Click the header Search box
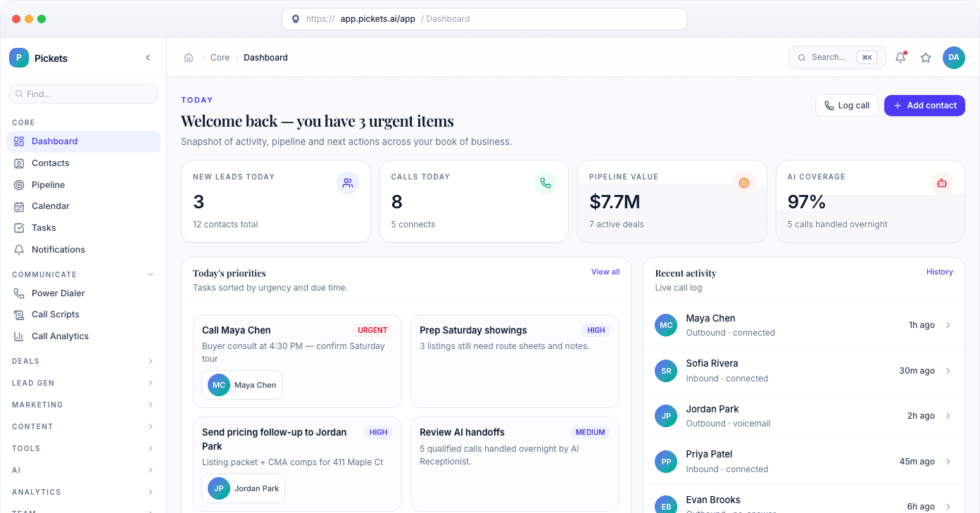 (x=837, y=58)
